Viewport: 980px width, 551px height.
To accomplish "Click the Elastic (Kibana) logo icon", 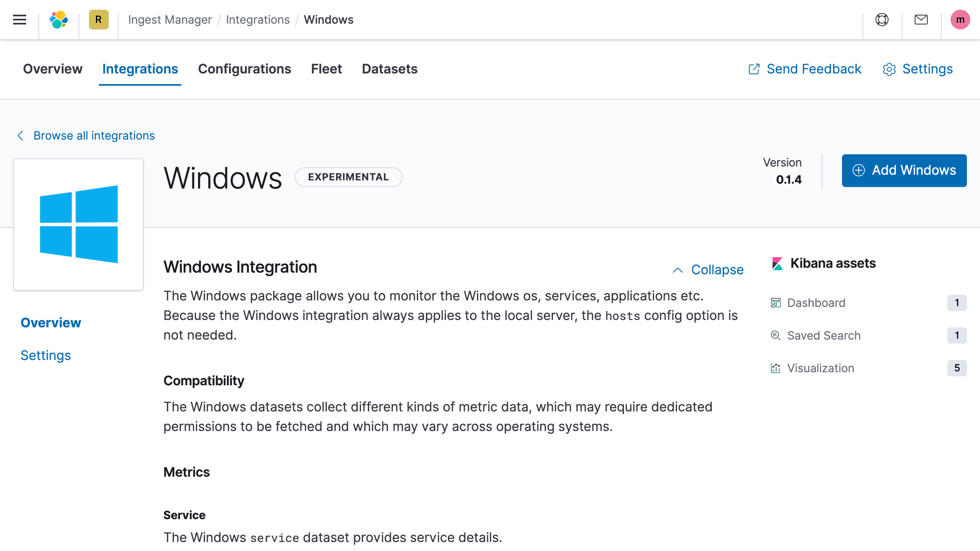I will (58, 20).
